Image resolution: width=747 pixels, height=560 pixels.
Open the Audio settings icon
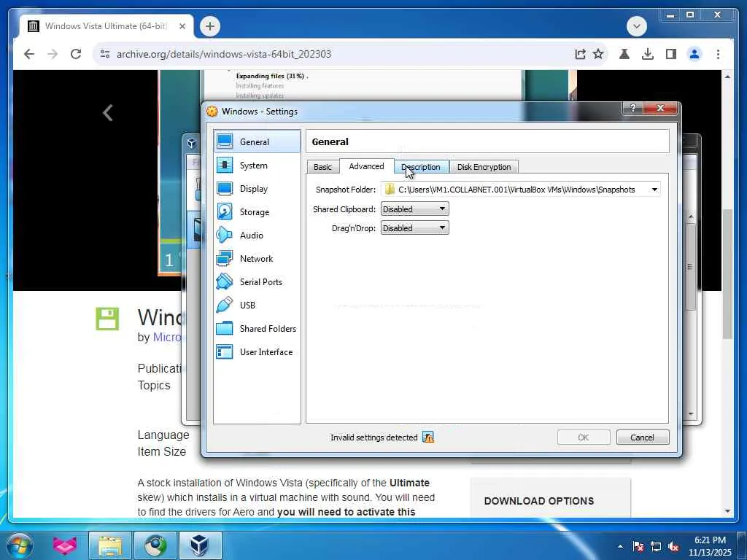click(225, 235)
